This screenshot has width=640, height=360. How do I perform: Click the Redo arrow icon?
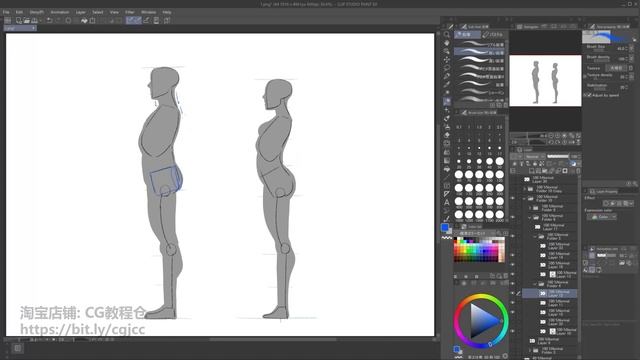point(58,20)
